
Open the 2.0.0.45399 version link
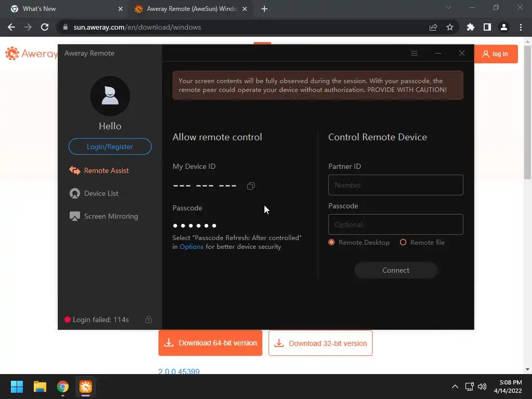point(179,371)
